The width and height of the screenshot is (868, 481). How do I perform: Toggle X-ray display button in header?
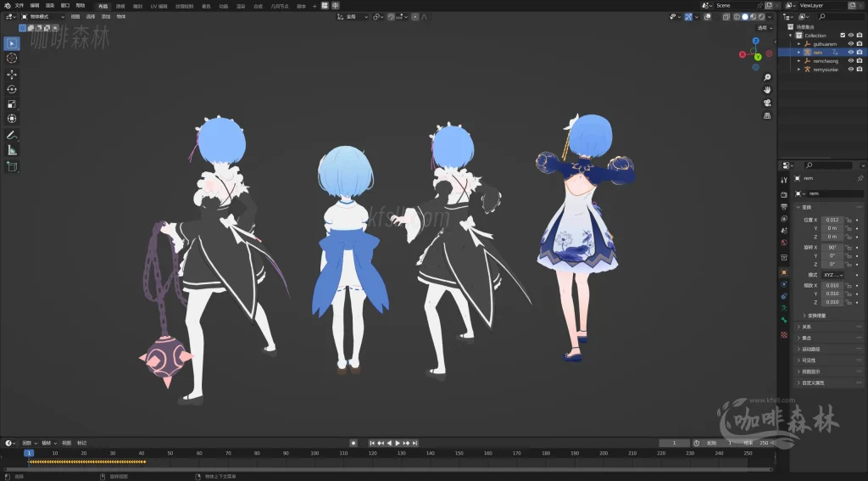click(x=726, y=17)
